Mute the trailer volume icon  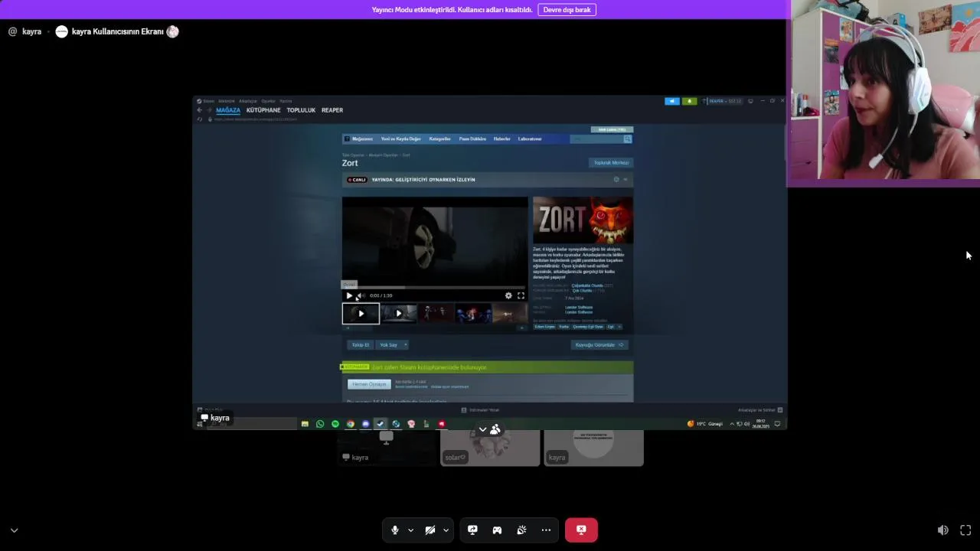(361, 295)
